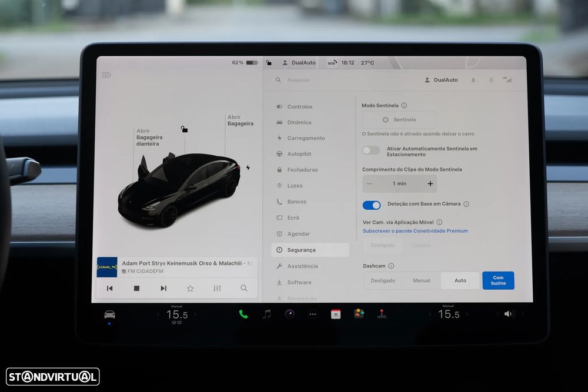Set Dashcam to Desligado

(383, 280)
